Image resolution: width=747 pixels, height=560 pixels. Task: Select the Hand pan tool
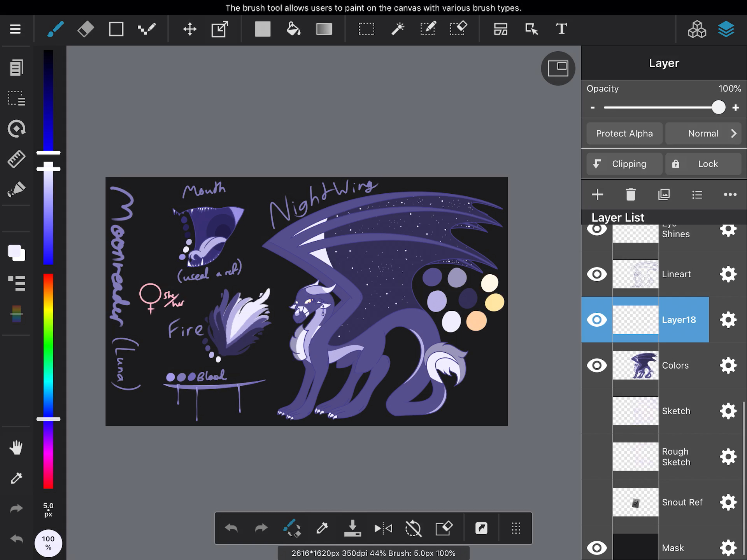(x=16, y=448)
